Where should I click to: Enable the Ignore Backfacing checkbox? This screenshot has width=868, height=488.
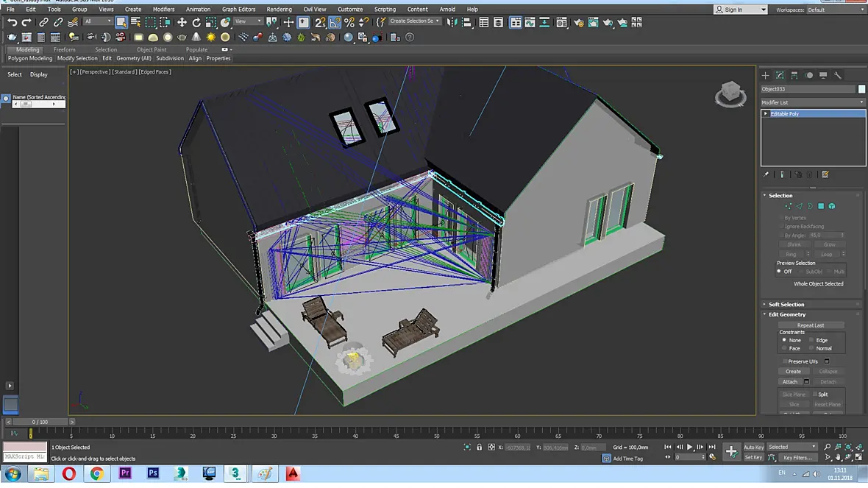pyautogui.click(x=782, y=226)
